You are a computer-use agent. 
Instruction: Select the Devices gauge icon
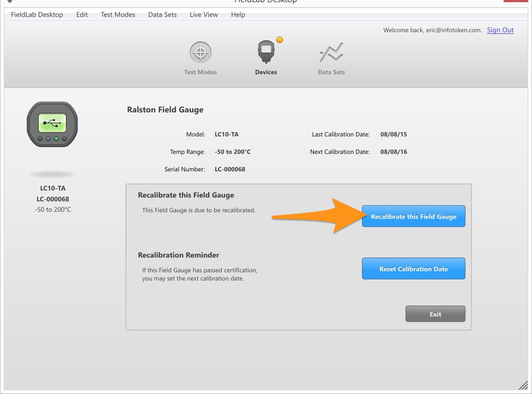(x=266, y=52)
